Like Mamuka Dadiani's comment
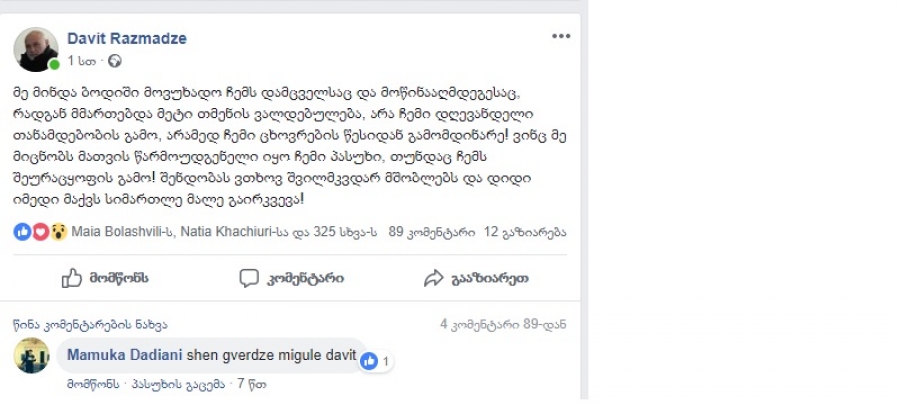Screen dimensions: 900x405 tap(93, 384)
